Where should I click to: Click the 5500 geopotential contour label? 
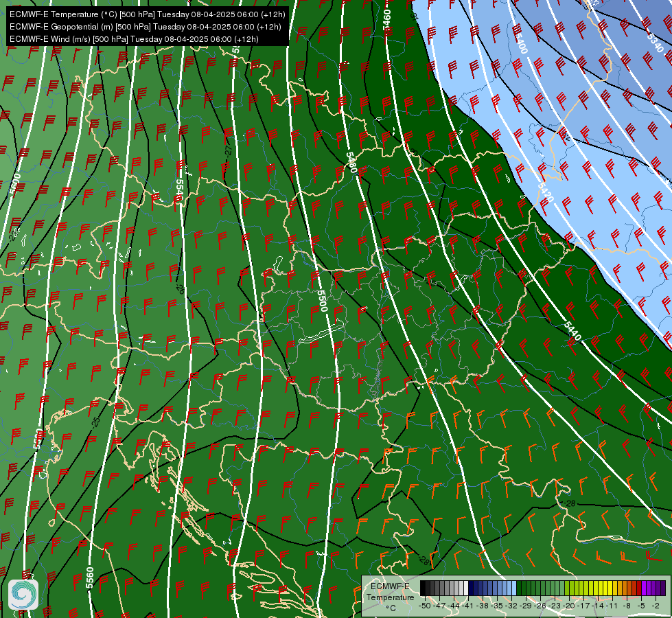[x=323, y=301]
